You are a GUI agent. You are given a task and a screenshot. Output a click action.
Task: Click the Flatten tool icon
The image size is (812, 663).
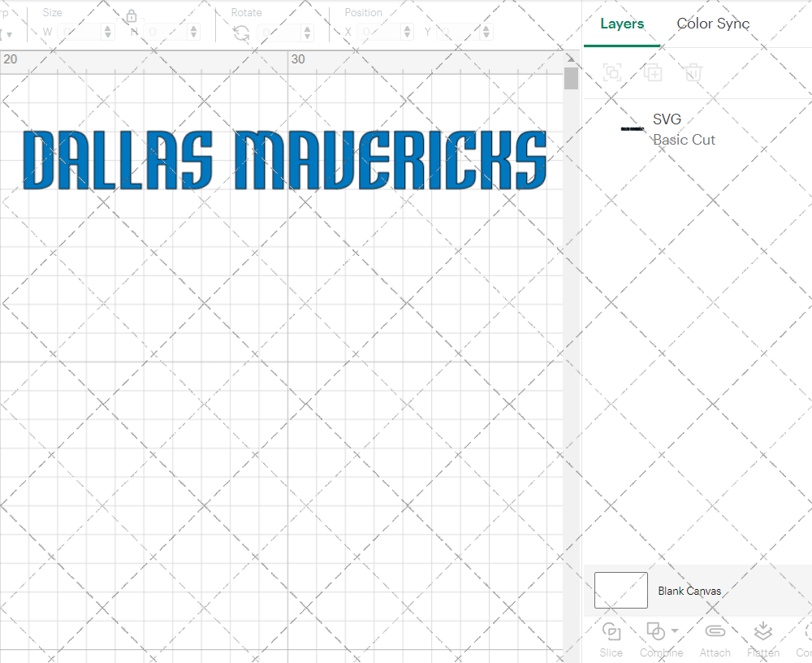point(762,632)
